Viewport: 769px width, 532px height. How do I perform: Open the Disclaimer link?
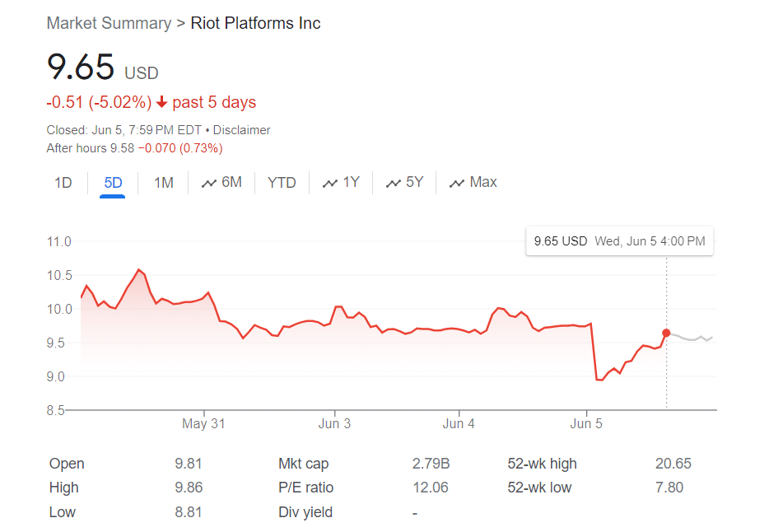click(241, 130)
